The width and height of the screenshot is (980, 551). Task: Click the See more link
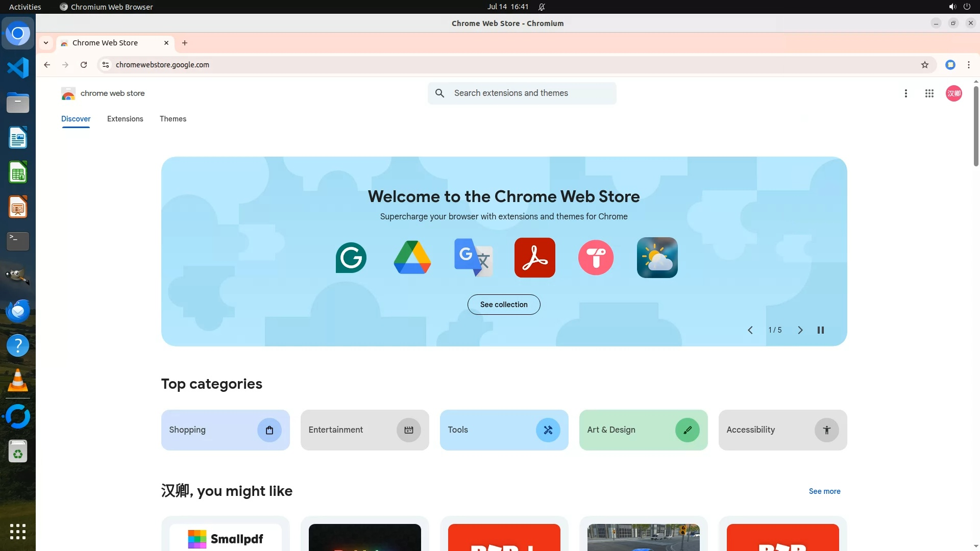[824, 491]
